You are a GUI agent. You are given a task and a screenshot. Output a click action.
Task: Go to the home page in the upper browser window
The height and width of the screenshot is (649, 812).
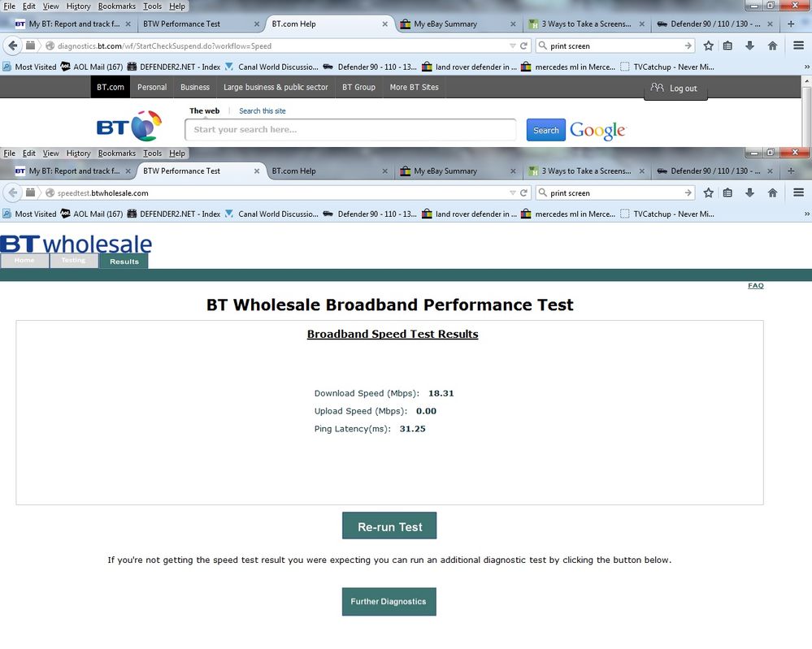(772, 45)
